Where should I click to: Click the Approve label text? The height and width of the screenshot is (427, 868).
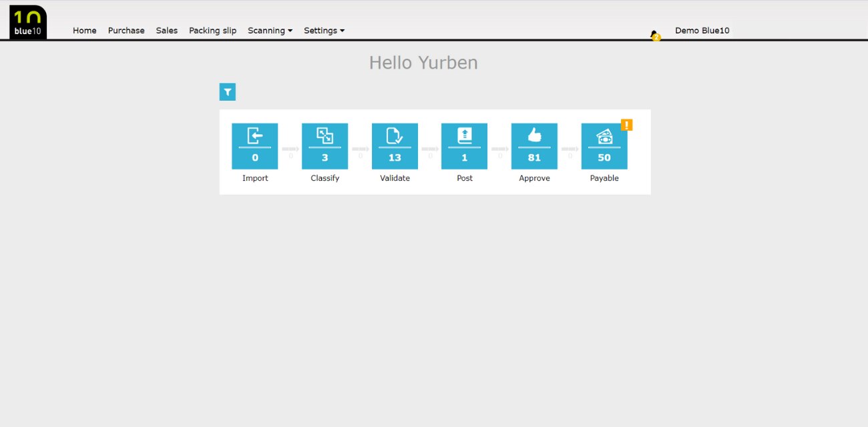[x=534, y=178]
